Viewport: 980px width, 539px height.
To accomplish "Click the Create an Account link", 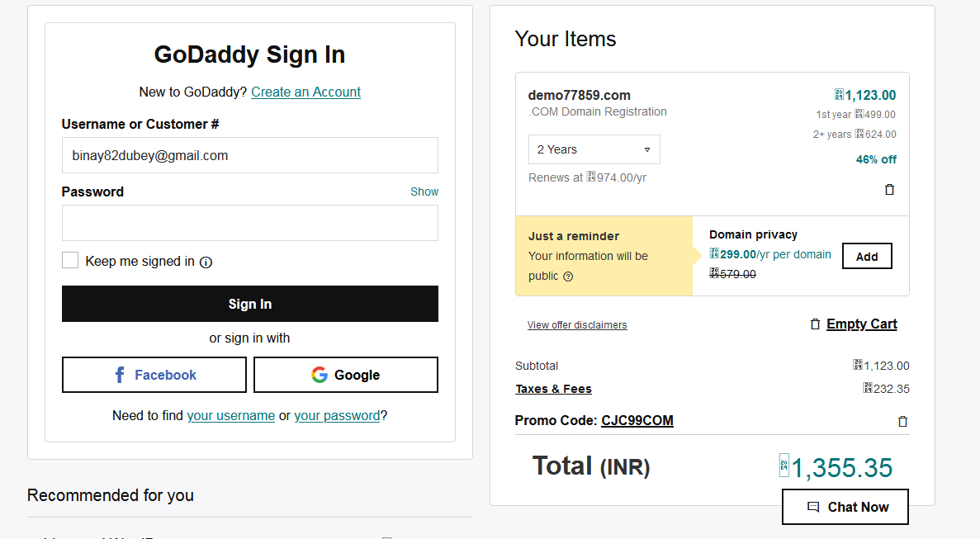I will 305,92.
